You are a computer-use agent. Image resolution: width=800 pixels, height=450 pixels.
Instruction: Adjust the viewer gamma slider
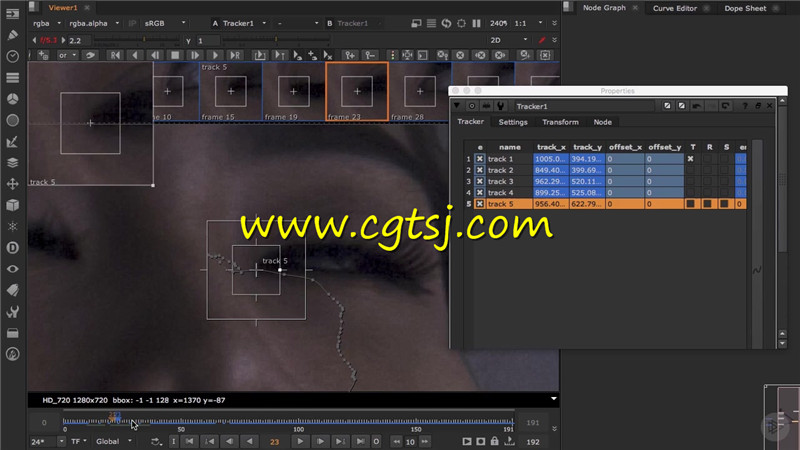point(276,39)
